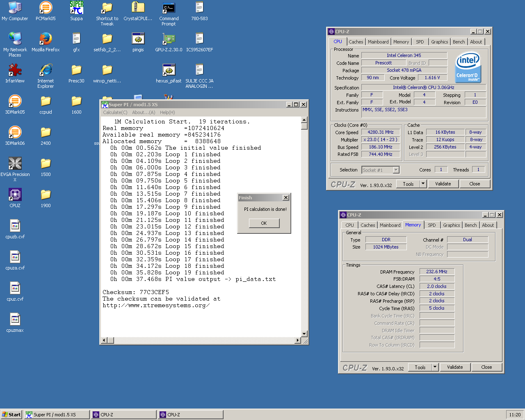
Task: Click the Checksum: 77C3CEF5 line
Action: pos(136,292)
